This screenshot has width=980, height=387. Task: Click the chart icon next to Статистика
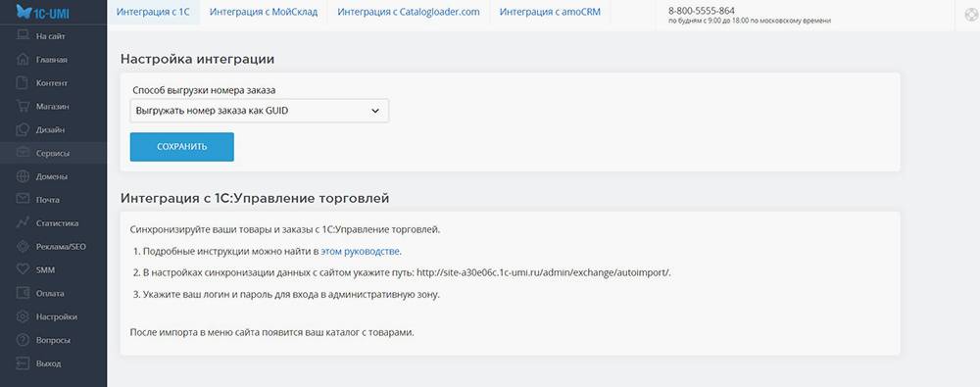coord(24,222)
